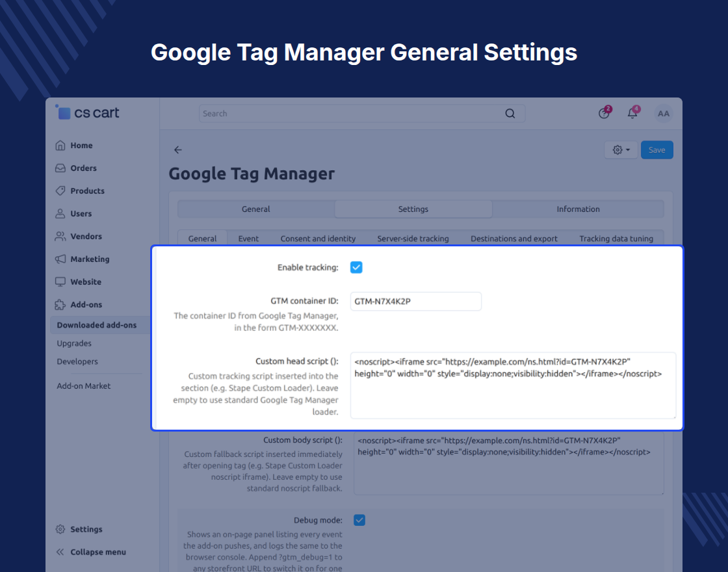Click the Google Tag Manager page heading
The width and height of the screenshot is (728, 572).
tap(252, 174)
